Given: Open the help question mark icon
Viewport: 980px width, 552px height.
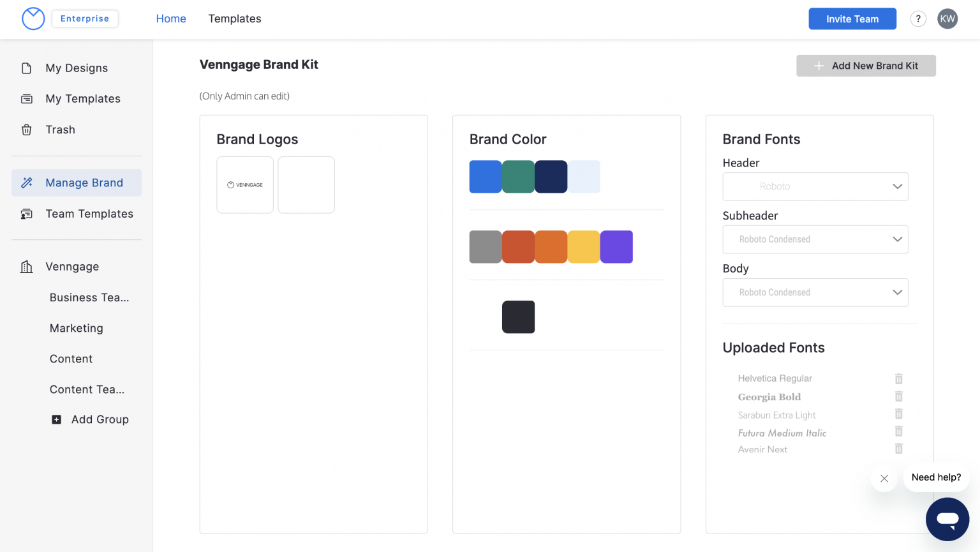Looking at the screenshot, I should (x=917, y=19).
